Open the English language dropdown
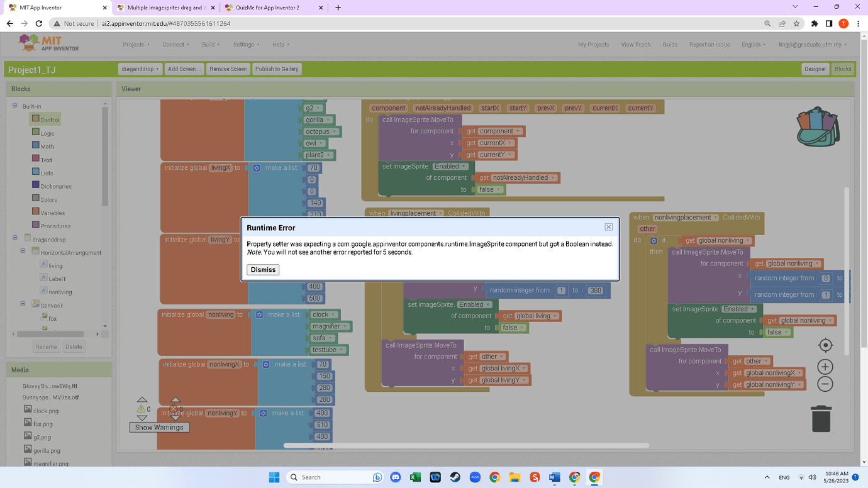 tap(753, 45)
